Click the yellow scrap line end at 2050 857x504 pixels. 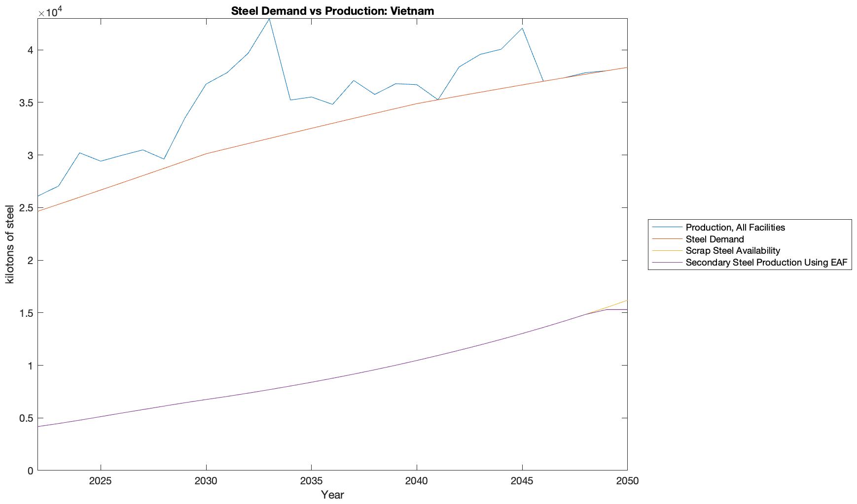[626, 301]
